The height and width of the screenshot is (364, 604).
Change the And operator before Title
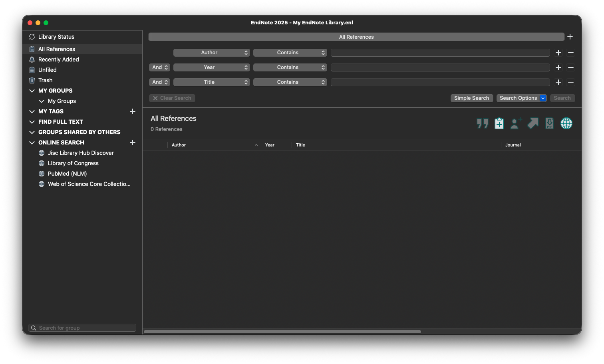click(160, 82)
